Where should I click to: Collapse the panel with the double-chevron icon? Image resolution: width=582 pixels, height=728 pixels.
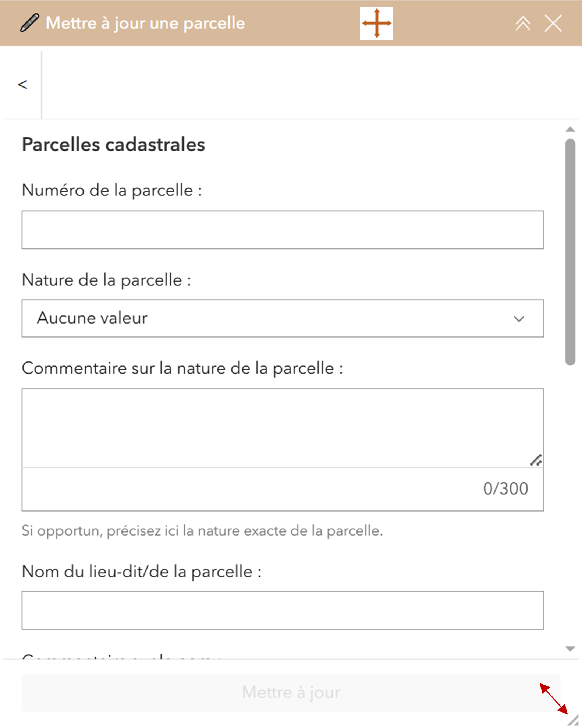coord(523,24)
